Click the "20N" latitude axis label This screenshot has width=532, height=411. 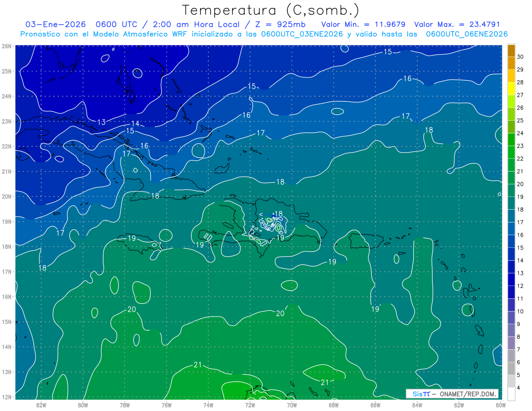[x=6, y=196]
